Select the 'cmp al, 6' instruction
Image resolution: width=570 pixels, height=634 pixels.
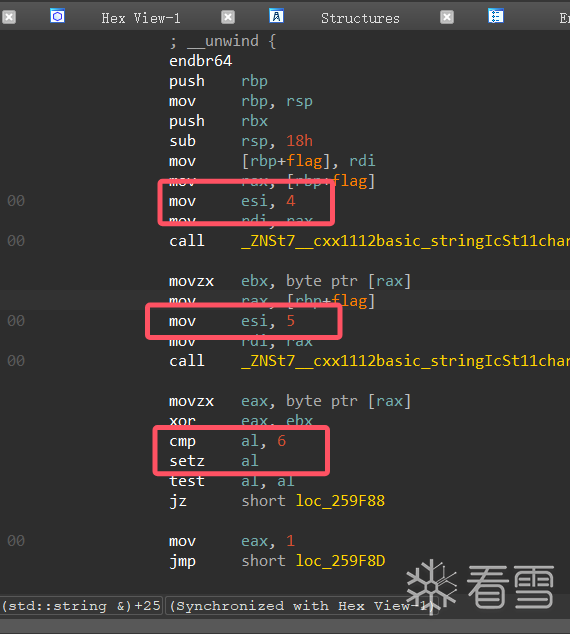point(228,441)
